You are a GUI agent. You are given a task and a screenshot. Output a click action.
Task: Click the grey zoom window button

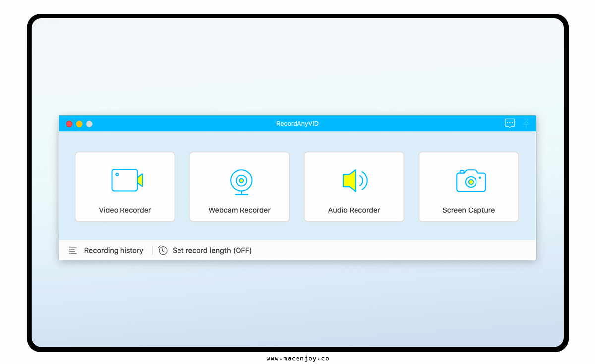point(89,124)
